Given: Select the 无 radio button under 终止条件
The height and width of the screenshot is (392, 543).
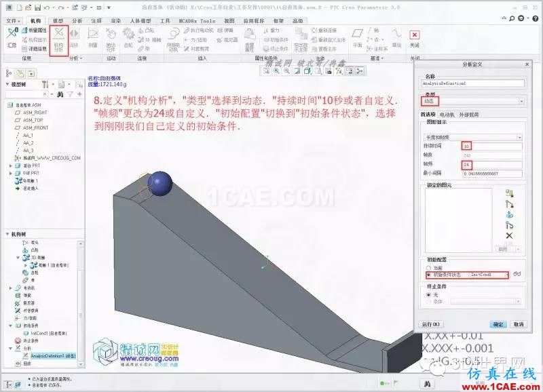Looking at the screenshot, I should (429, 295).
